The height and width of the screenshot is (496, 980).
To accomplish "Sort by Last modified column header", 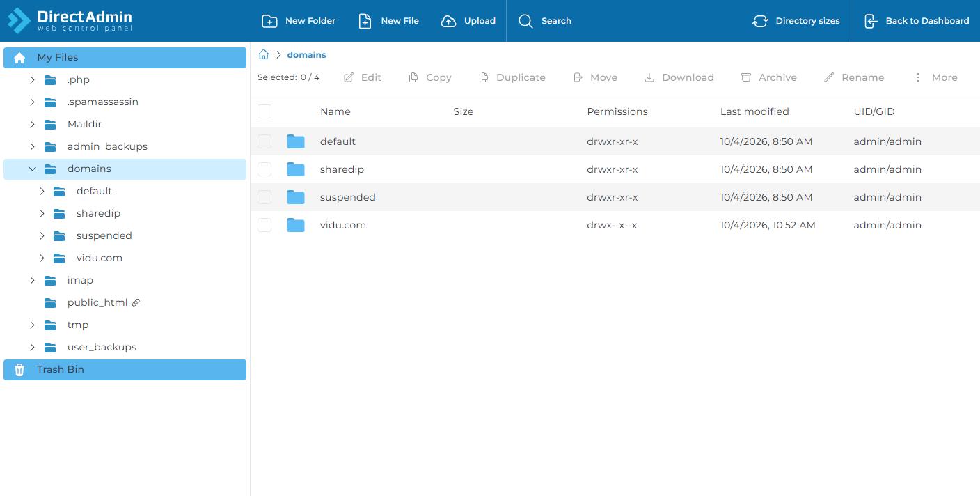I will pyautogui.click(x=754, y=111).
